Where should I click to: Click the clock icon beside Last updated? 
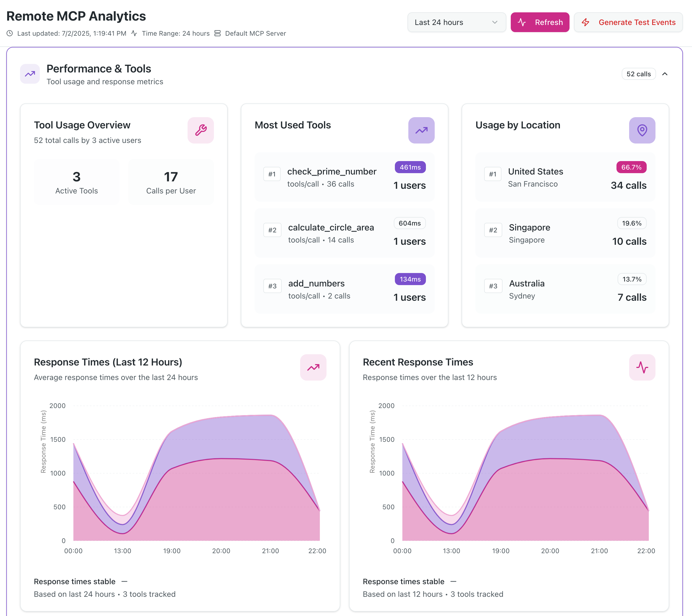[10, 33]
